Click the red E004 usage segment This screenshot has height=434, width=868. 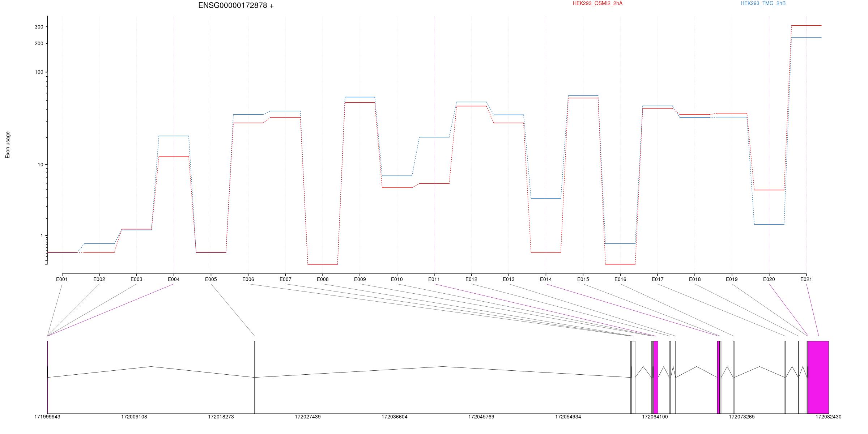point(174,157)
